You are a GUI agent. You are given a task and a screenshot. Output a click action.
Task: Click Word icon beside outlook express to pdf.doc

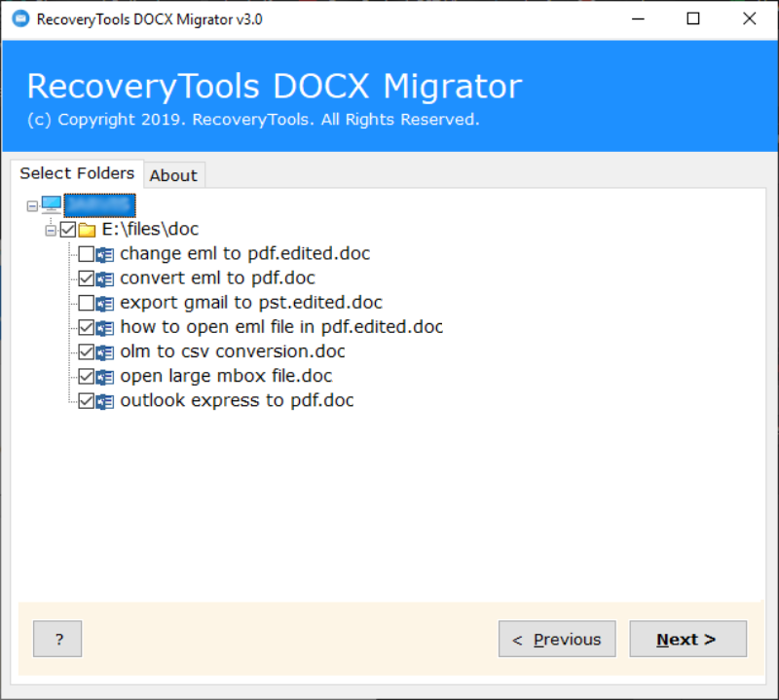coord(105,401)
